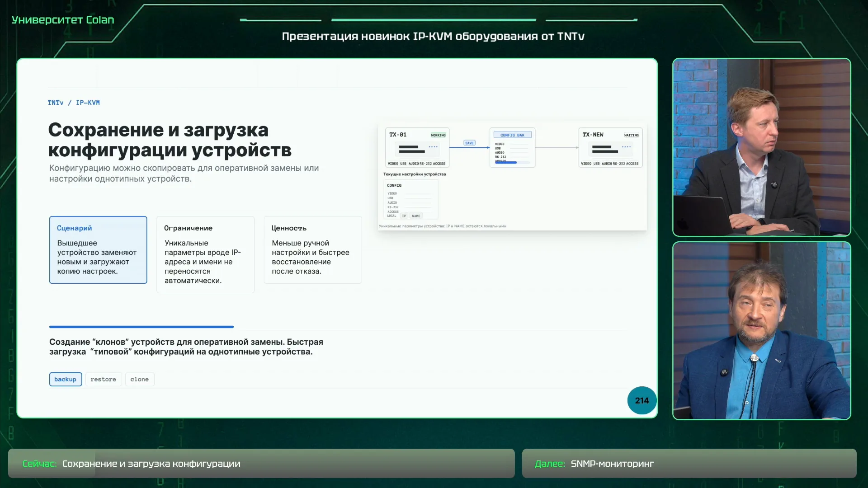Click the subtitle Конфигурацию можно скопировать
The width and height of the screenshot is (868, 488).
[184, 173]
